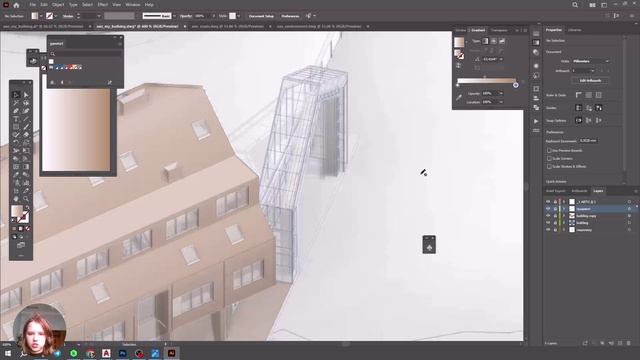
Task: Open the gradient angle dropdown
Action: pyautogui.click(x=501, y=59)
